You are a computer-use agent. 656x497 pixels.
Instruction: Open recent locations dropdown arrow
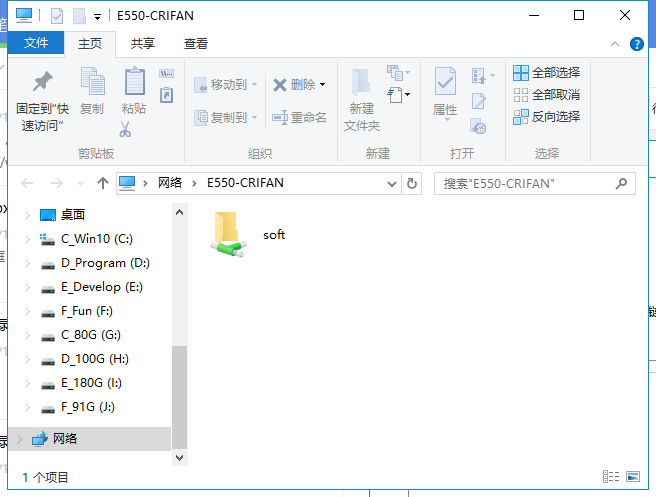(x=80, y=183)
